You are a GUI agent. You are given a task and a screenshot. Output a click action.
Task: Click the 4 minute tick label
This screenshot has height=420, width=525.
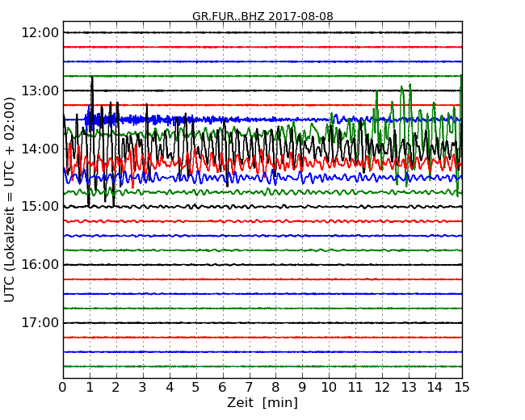(170, 387)
